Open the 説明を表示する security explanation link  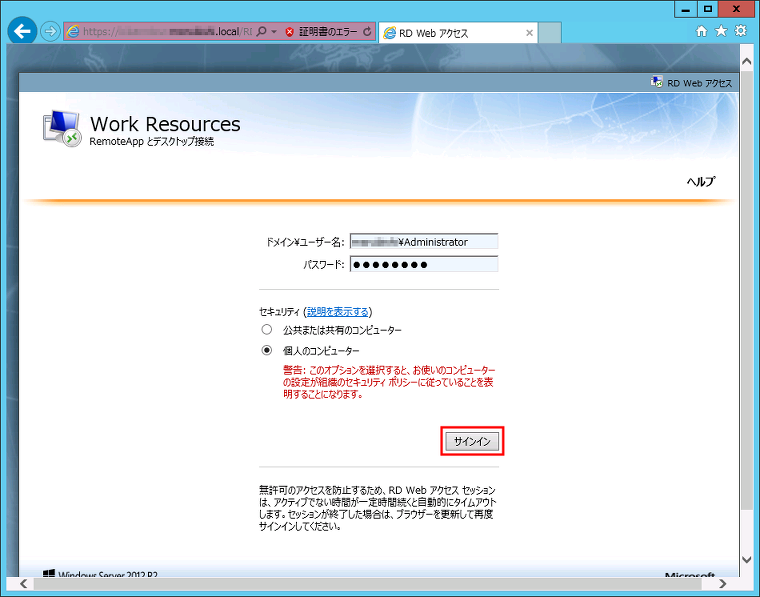pyautogui.click(x=337, y=312)
